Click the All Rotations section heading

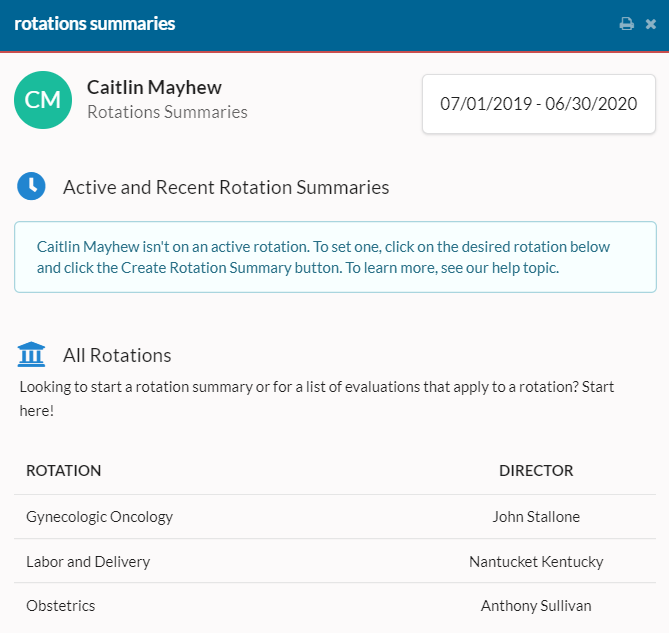[117, 355]
